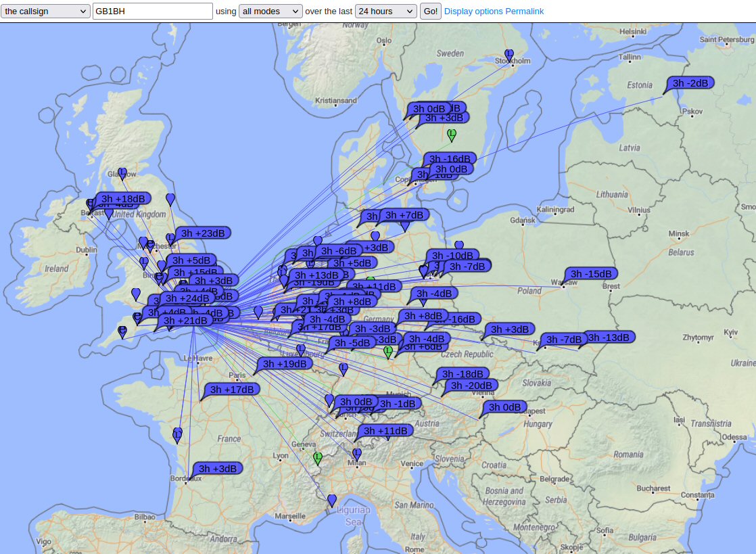Image resolution: width=756 pixels, height=554 pixels.
Task: Select the "3h +17dB" bubble in France
Action: tap(232, 390)
